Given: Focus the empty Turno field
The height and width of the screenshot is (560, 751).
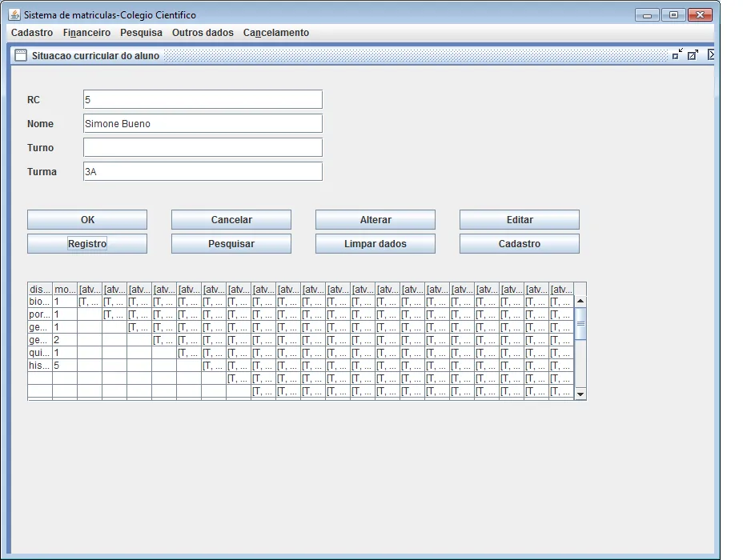Looking at the screenshot, I should 203,147.
